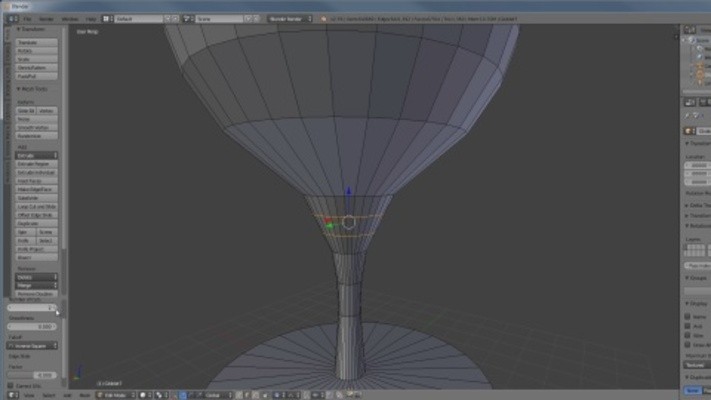Toggle the Name display checkbox
The image size is (711, 400).
(x=687, y=317)
